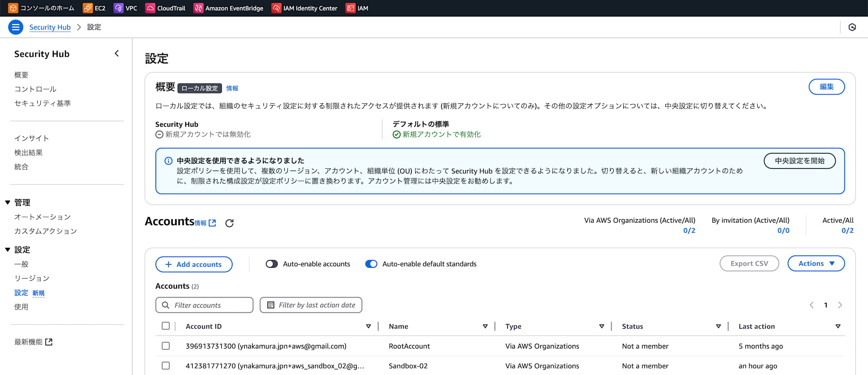Screen dimensions: 868x375
Task: Sort by Last action column arrow
Action: (838, 326)
